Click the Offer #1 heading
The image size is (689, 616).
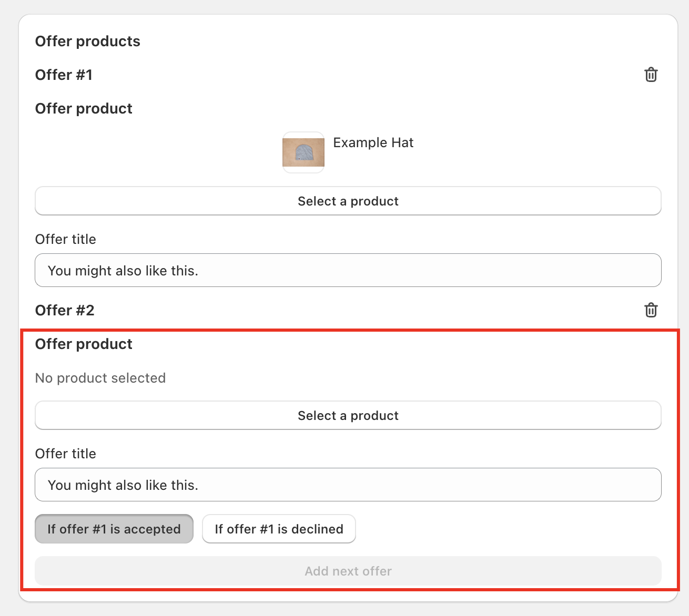tap(64, 75)
